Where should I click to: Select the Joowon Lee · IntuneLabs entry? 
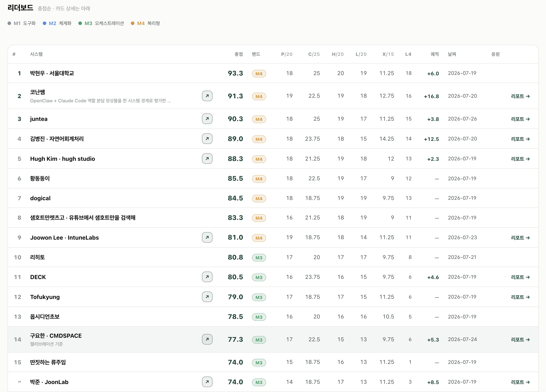[x=64, y=238]
